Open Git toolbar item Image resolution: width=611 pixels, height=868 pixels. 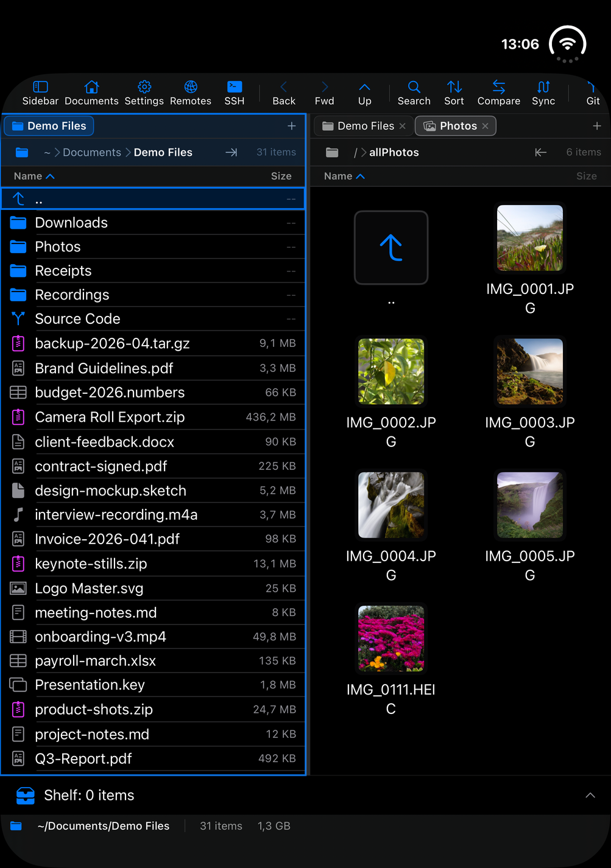[593, 93]
